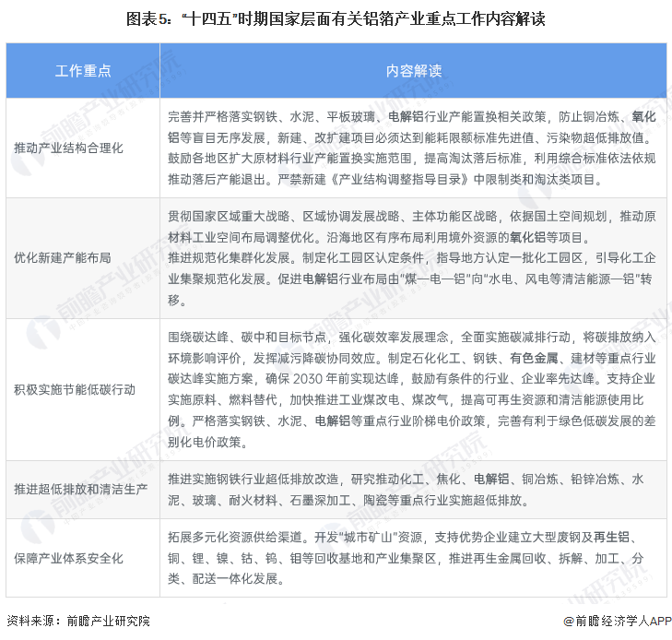Click the '保障产业体系安全化' row label
This screenshot has width=672, height=640.
tap(68, 558)
